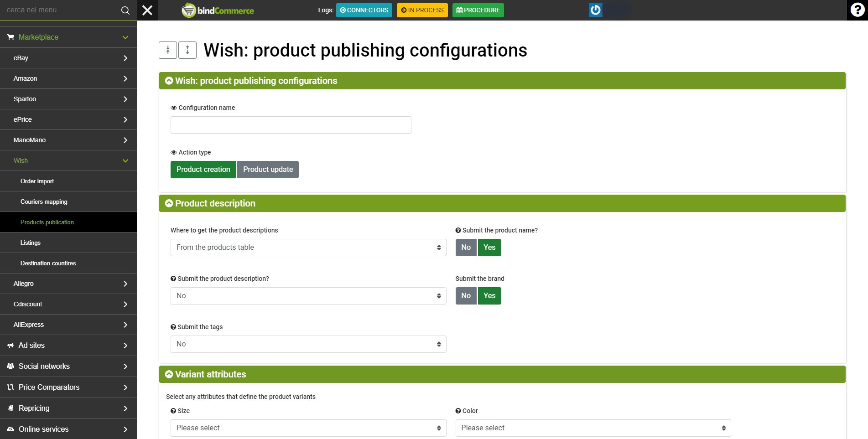Click the Ad sites megaphone icon
This screenshot has height=439, width=868.
[x=10, y=345]
